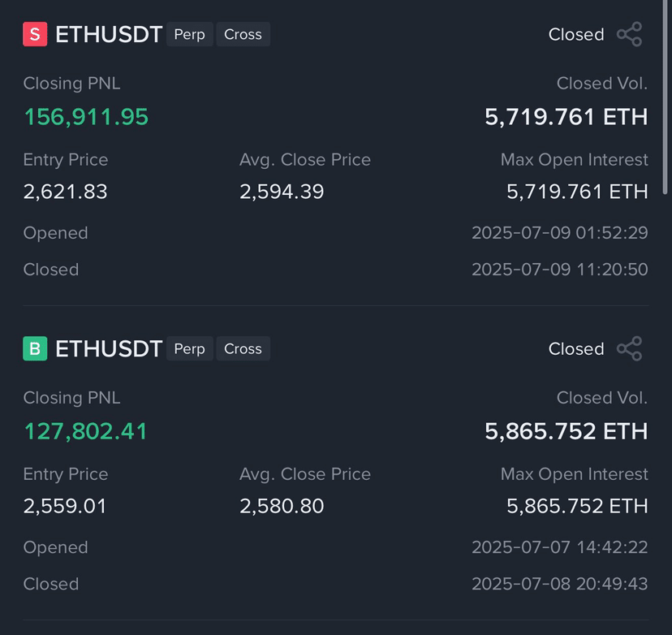Open the ETHUSDT short position title
Viewport: 672px width, 635px height.
click(109, 34)
